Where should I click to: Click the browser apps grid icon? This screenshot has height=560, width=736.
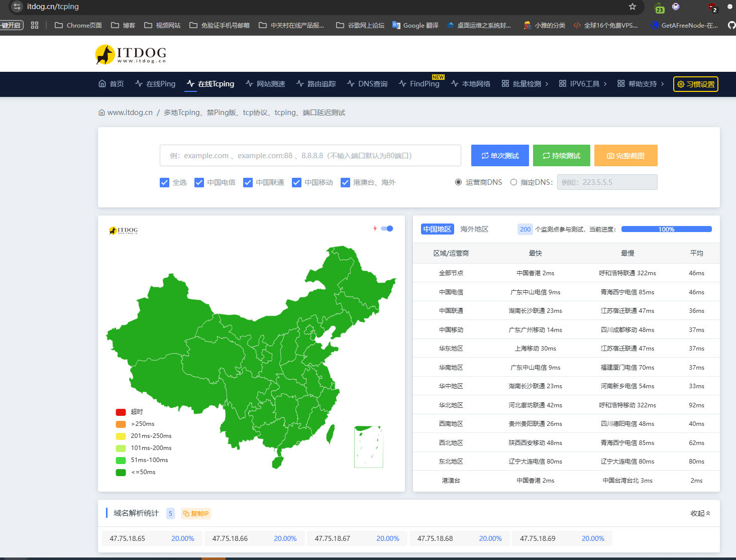pyautogui.click(x=35, y=25)
